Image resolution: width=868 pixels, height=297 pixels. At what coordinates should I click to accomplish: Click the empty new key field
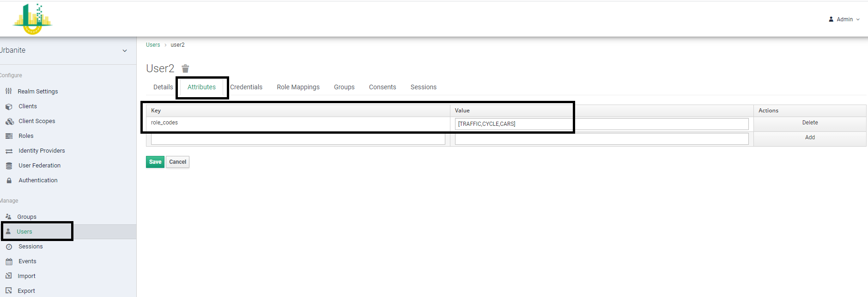298,139
